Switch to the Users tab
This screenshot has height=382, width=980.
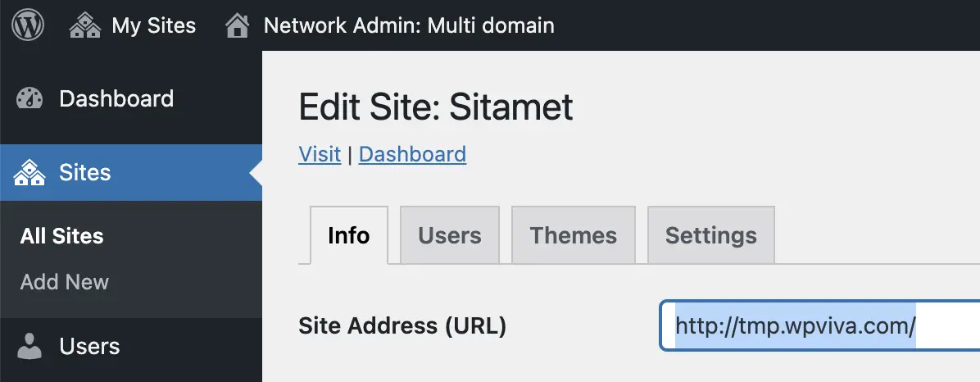click(x=449, y=236)
